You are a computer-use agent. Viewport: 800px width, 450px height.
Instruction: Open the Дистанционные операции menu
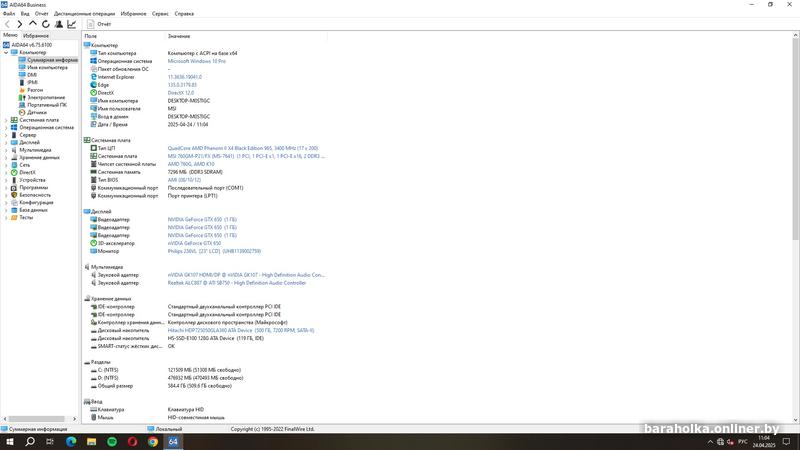pos(84,14)
